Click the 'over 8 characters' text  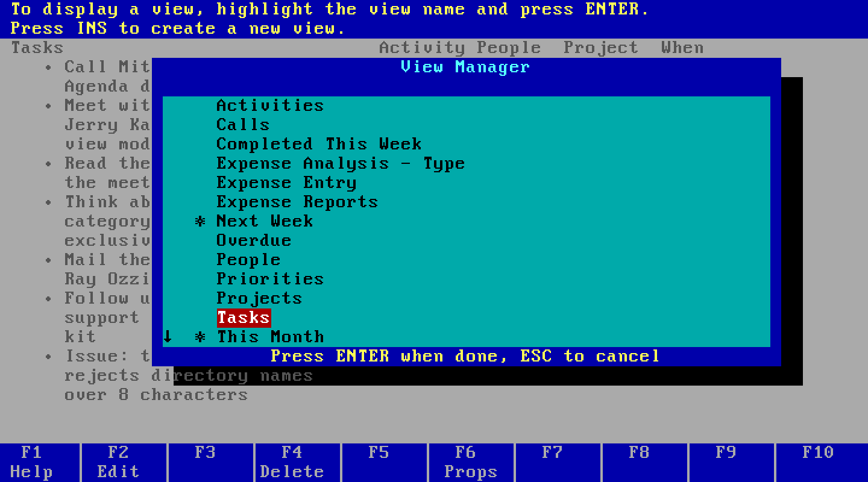coord(156,395)
